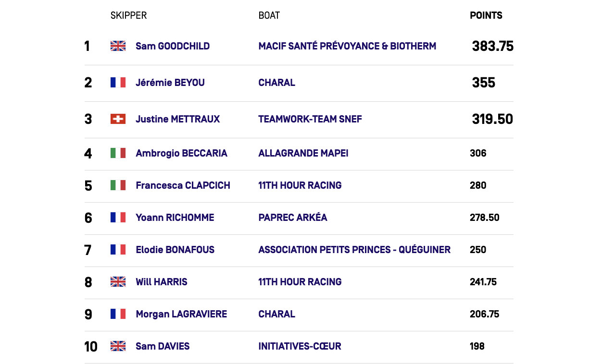The image size is (602, 364).
Task: Click the UK flag beside Sam Davies
Action: 118,346
